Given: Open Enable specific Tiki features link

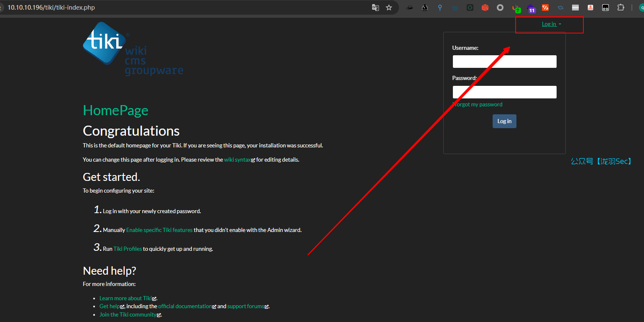Looking at the screenshot, I should click(159, 230).
